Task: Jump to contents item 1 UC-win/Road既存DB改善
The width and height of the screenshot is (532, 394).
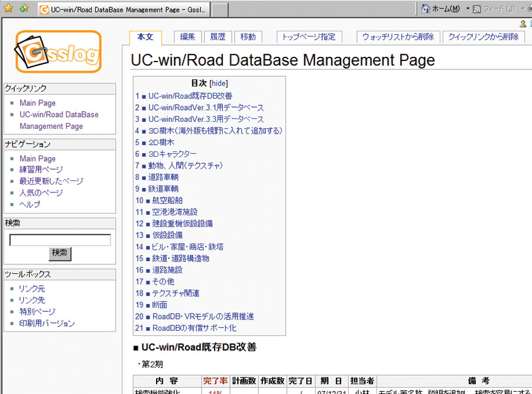Action: 190,96
